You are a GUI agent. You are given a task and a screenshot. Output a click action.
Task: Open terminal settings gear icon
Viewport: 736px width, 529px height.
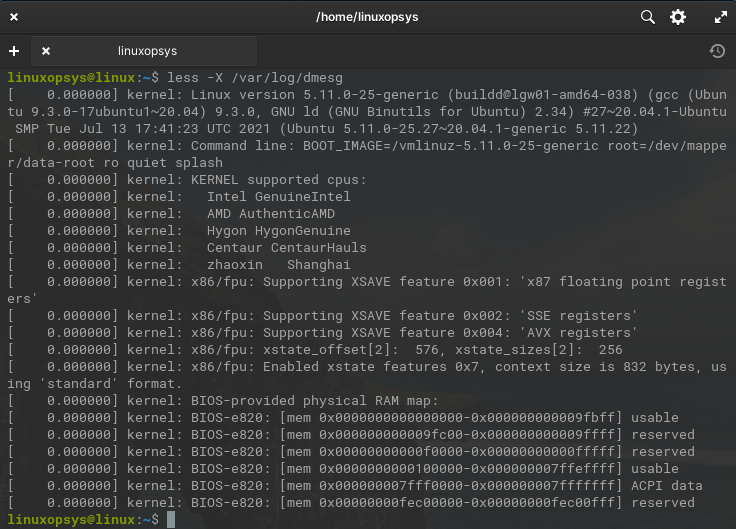pos(677,17)
